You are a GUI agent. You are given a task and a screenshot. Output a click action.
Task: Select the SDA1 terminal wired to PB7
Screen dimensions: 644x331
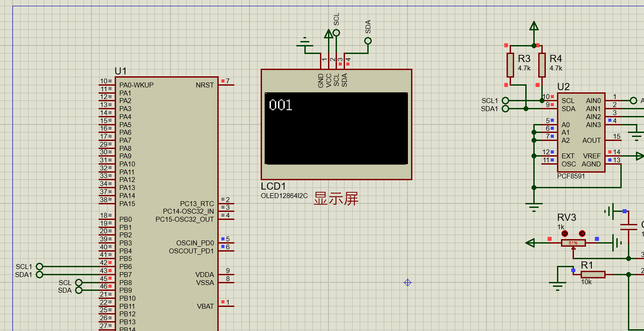[39, 274]
